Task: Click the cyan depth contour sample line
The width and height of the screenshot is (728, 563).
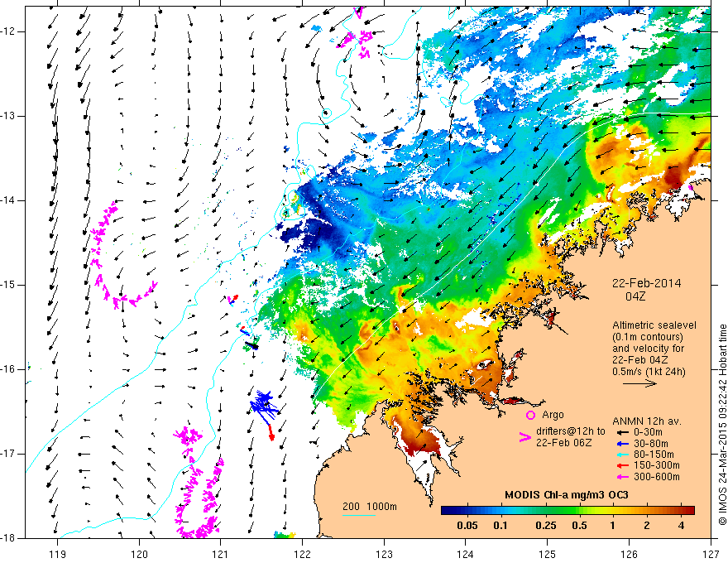Action: [x=359, y=515]
